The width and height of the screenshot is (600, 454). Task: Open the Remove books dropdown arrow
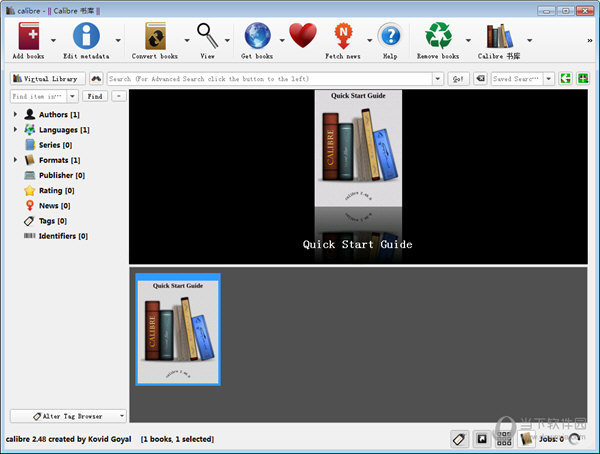(468, 40)
